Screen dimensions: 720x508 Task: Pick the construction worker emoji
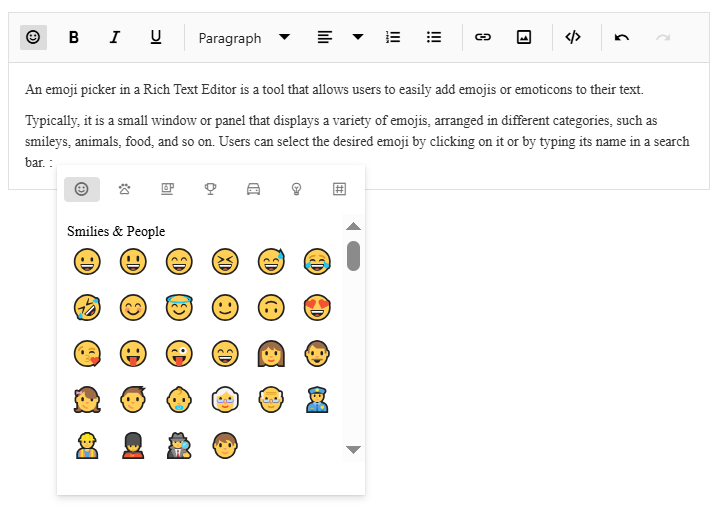pos(87,446)
